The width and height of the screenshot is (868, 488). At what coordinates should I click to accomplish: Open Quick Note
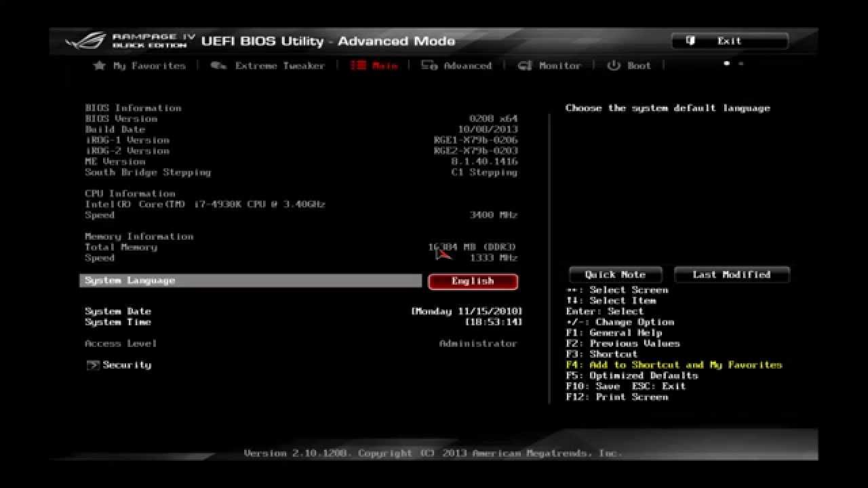point(615,274)
